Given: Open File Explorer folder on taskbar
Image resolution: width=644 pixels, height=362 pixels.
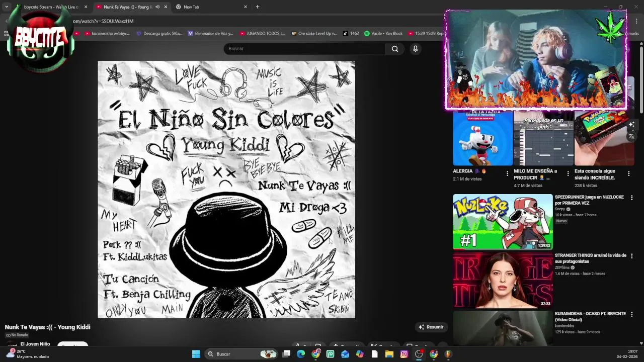Looking at the screenshot, I should pyautogui.click(x=389, y=354).
